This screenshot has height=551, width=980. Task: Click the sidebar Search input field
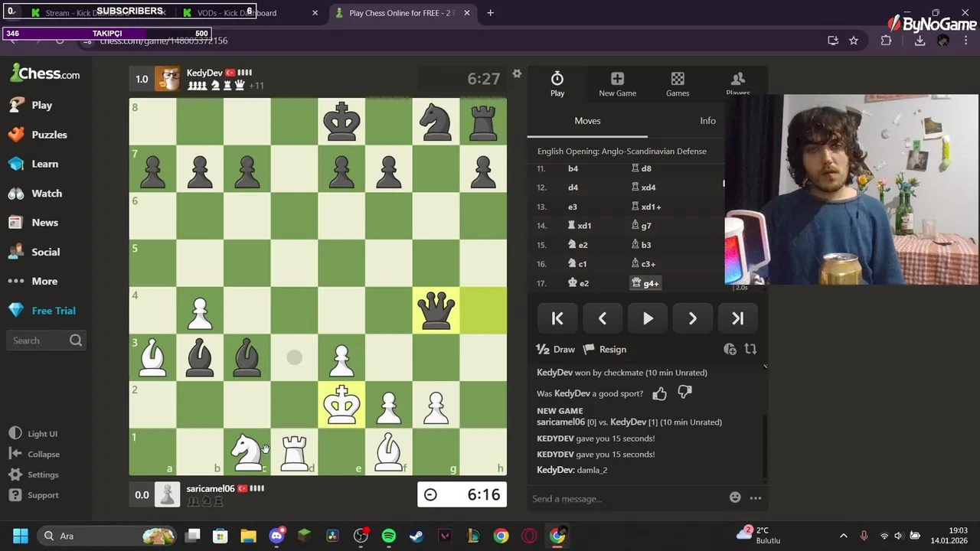[46, 341]
